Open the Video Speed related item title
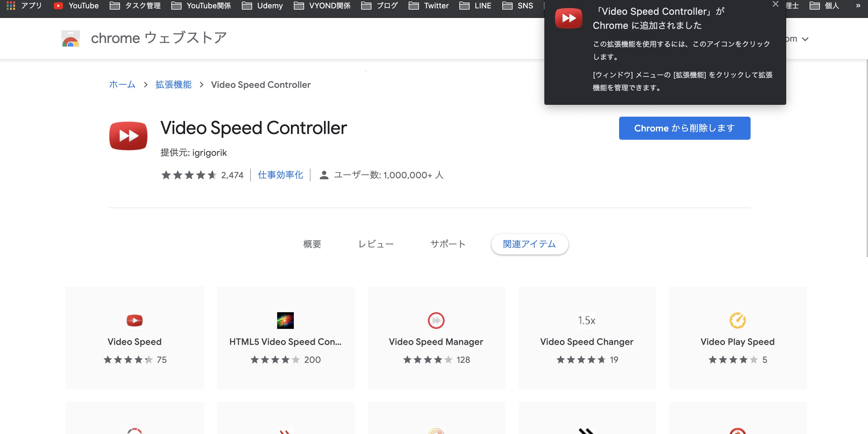 point(134,342)
